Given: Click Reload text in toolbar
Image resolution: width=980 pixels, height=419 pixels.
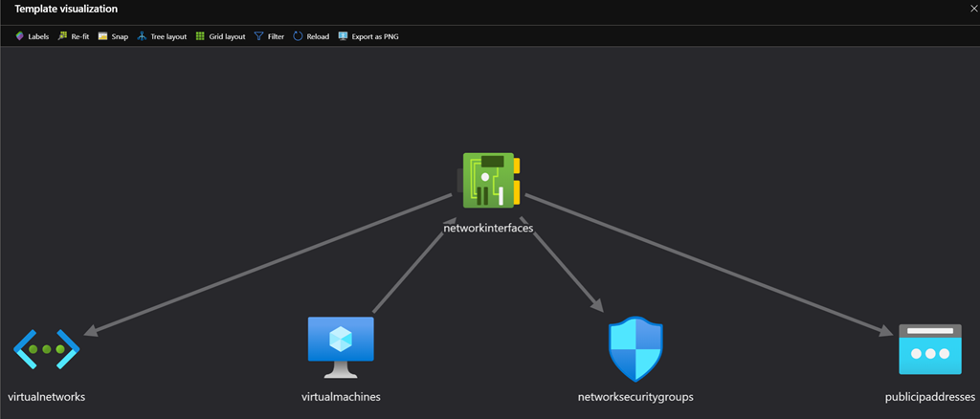Looking at the screenshot, I should (x=318, y=37).
